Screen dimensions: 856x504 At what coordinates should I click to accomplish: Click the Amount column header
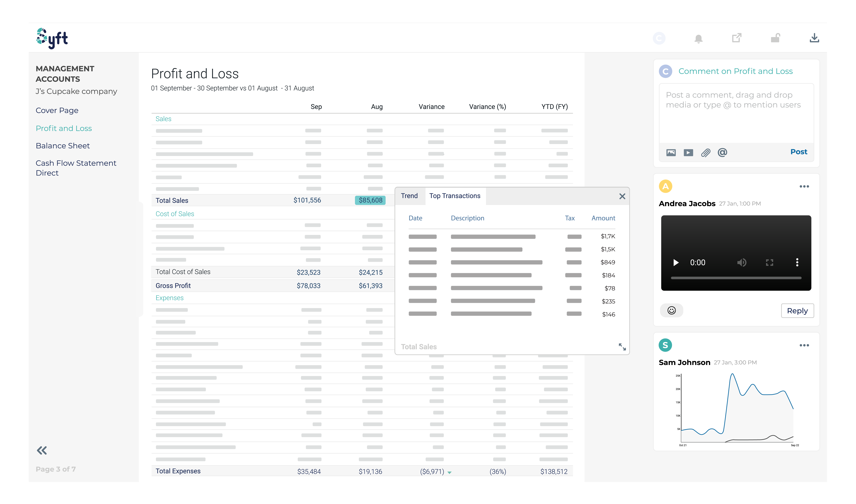(x=603, y=218)
